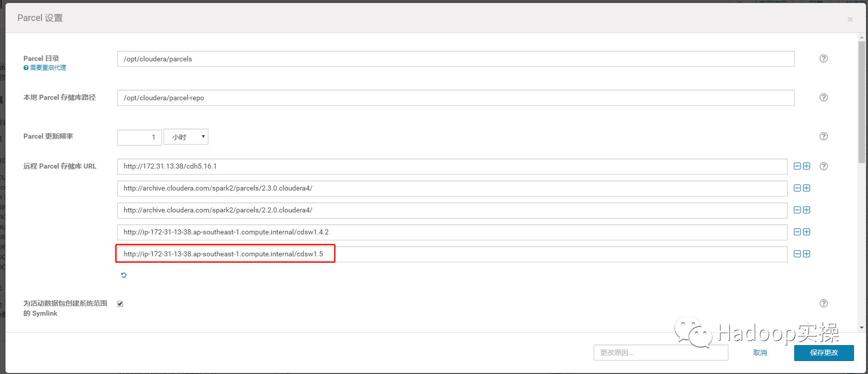
Task: Edit the spark2 2.2.0.cloudera4 URL field
Action: [452, 210]
